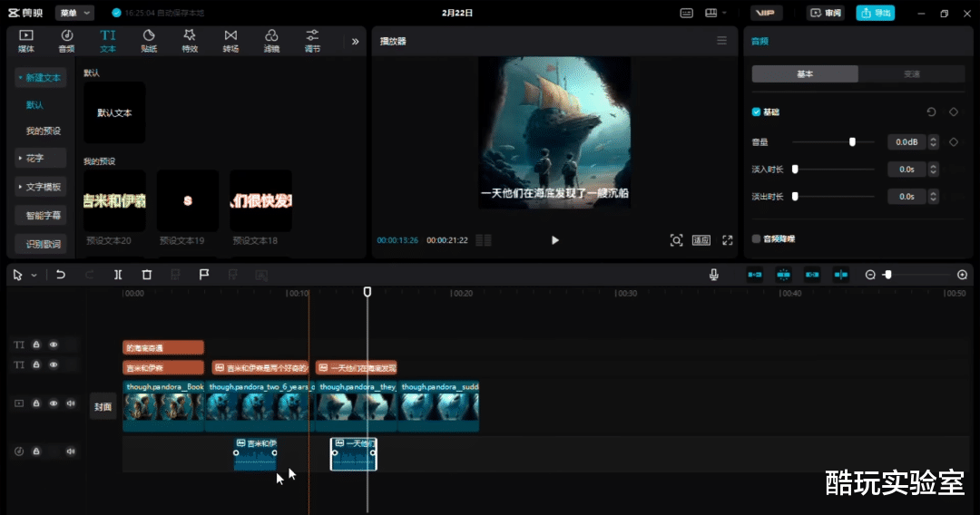This screenshot has width=980, height=515.
Task: Click the 封面 cover button
Action: 103,407
